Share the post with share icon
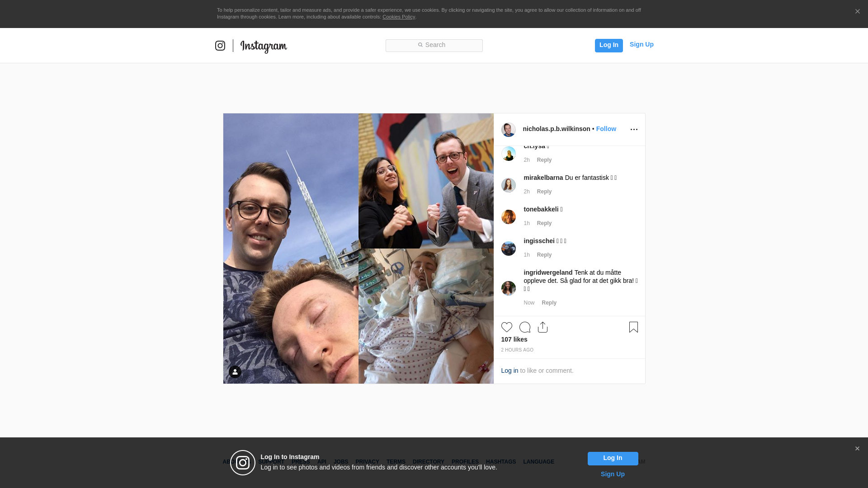Image resolution: width=868 pixels, height=488 pixels. tap(543, 327)
